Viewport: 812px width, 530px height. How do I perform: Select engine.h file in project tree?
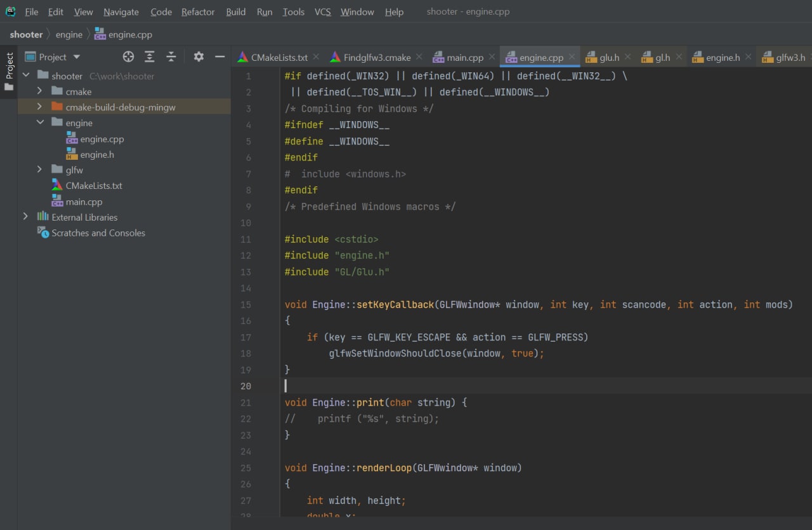96,155
